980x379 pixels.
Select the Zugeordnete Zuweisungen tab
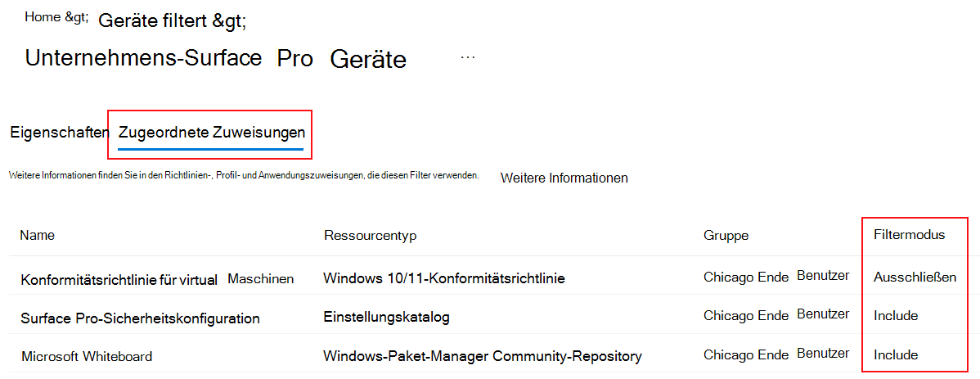(211, 133)
